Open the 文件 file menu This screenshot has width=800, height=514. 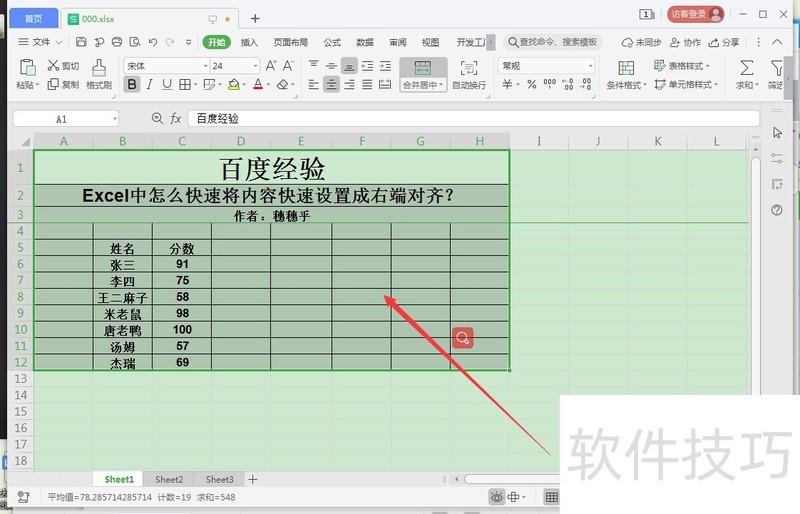pos(40,42)
